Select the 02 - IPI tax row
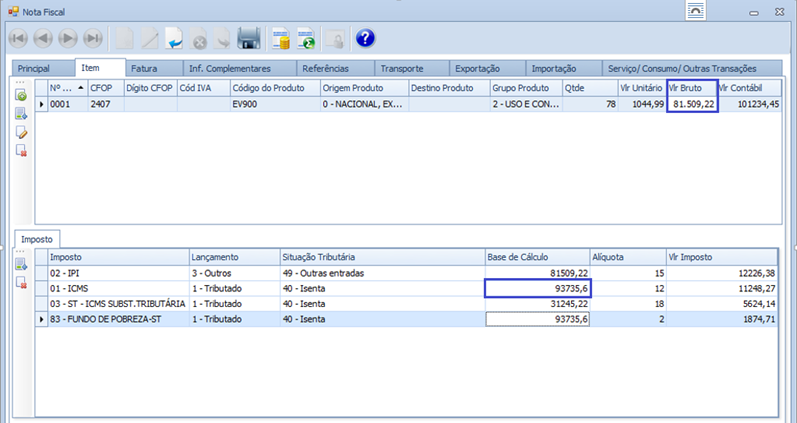Screen dimensions: 797x423 (115, 272)
